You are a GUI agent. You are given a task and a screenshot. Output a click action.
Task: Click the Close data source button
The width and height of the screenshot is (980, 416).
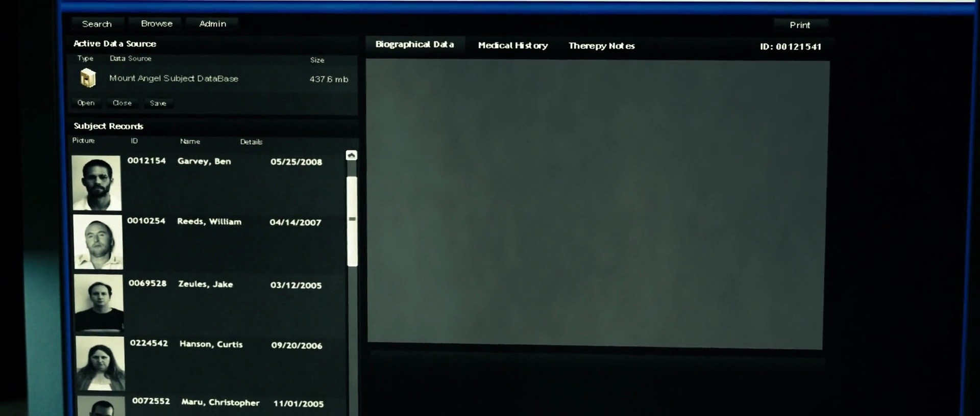[x=122, y=103]
